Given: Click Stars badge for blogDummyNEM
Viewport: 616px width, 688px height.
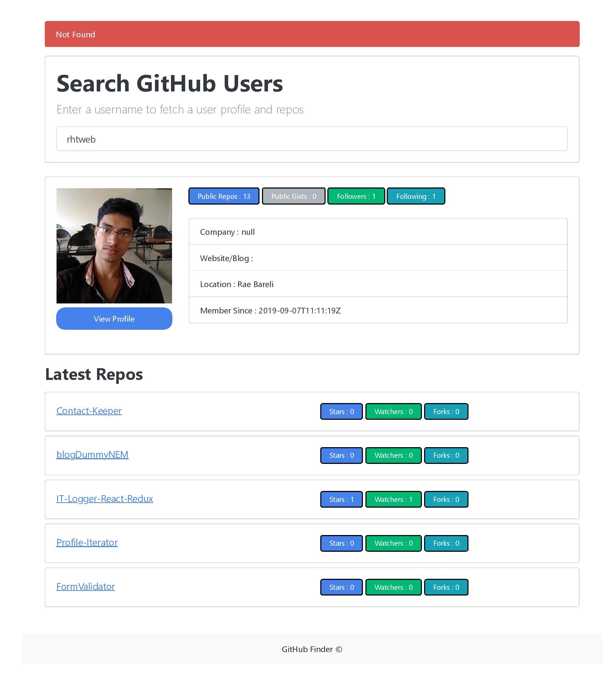Looking at the screenshot, I should pyautogui.click(x=342, y=455).
